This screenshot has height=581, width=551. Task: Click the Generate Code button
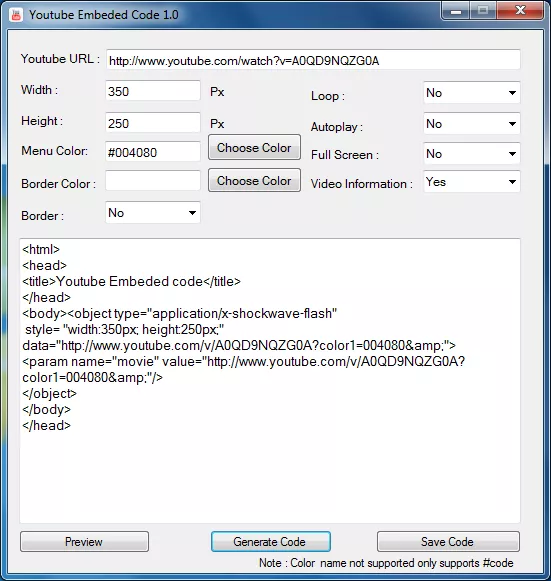click(270, 542)
